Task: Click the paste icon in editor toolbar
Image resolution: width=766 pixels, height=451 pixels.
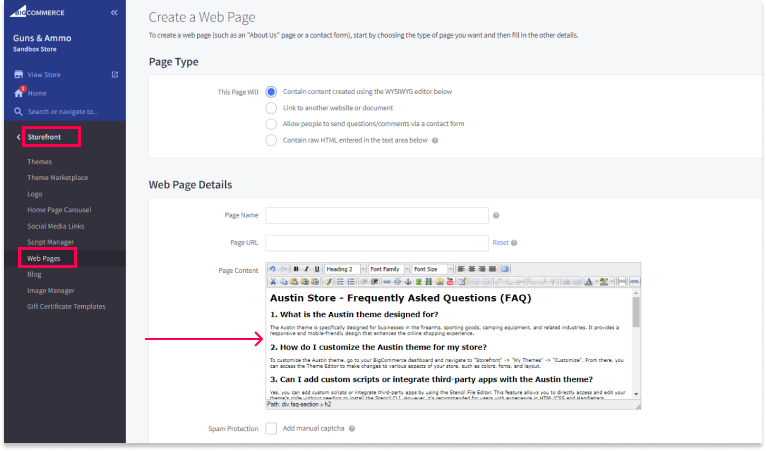Action: (294, 281)
